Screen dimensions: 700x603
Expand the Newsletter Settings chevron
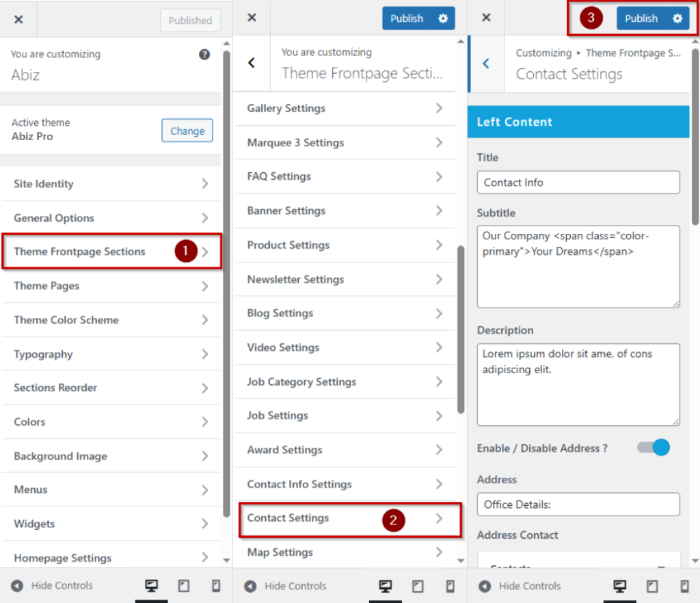(439, 279)
